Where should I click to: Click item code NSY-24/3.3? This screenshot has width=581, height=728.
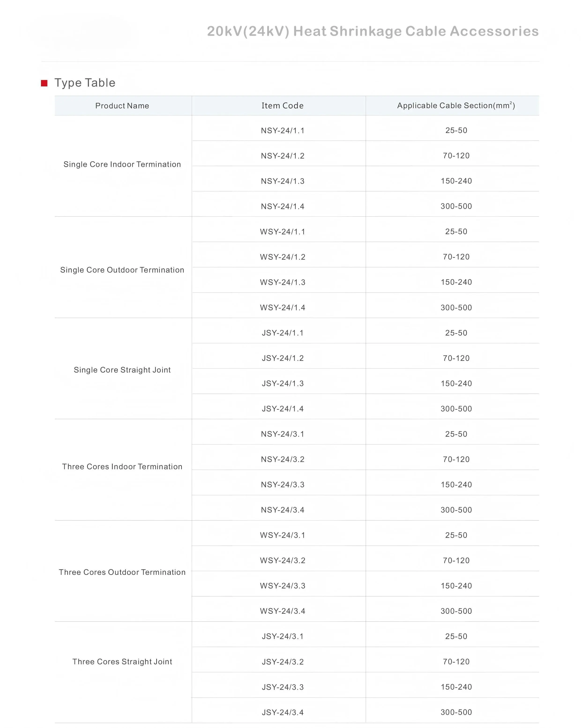[x=282, y=485]
